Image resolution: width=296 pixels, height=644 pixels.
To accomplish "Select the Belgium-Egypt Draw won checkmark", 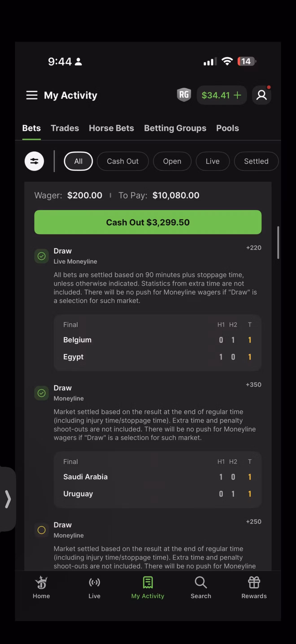I will point(41,256).
